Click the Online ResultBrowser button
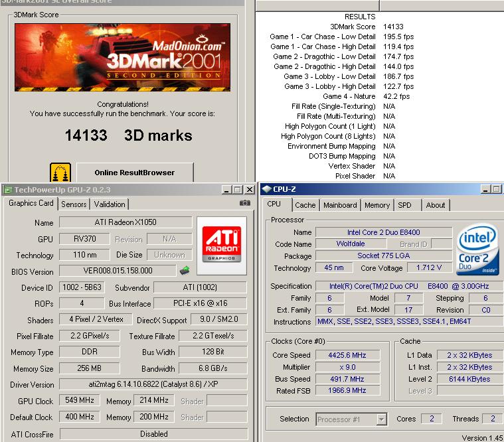This screenshot has height=442, width=504. pos(135,173)
